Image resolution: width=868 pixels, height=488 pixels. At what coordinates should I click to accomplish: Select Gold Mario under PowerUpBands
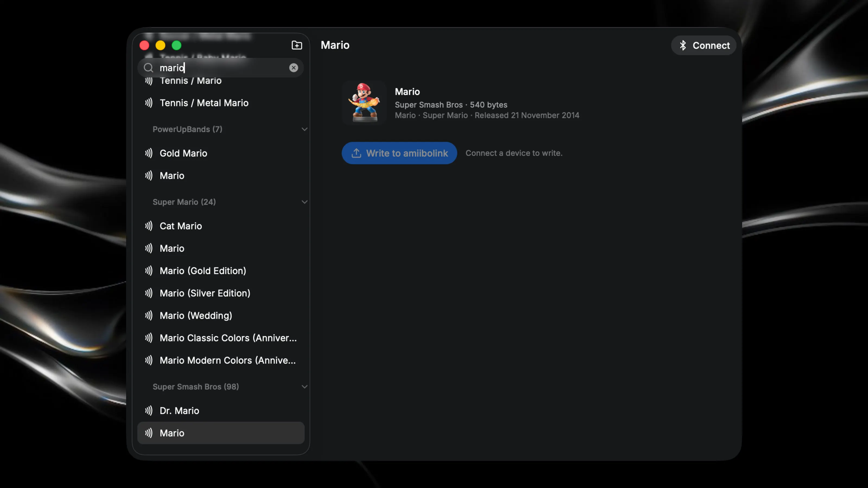[x=221, y=153]
